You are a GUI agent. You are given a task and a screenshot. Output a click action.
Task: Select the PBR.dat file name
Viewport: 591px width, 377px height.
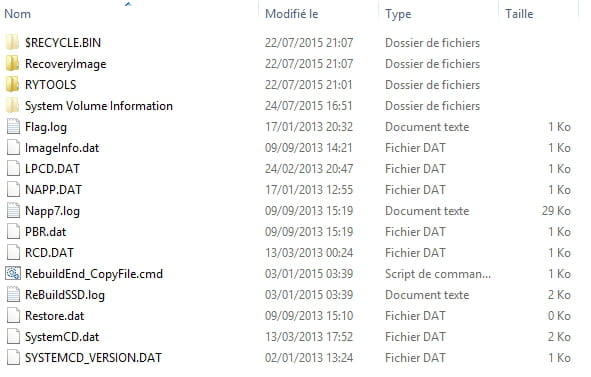coord(45,232)
